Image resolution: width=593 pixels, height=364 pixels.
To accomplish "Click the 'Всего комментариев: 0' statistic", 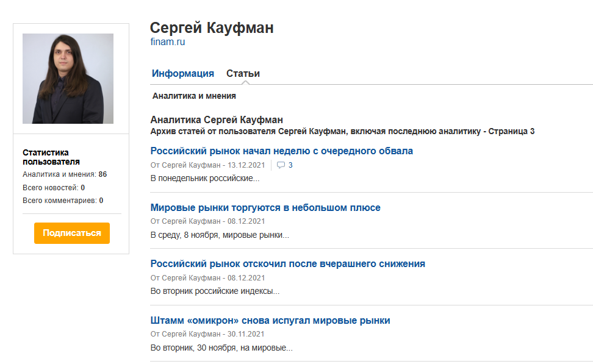I will point(63,201).
